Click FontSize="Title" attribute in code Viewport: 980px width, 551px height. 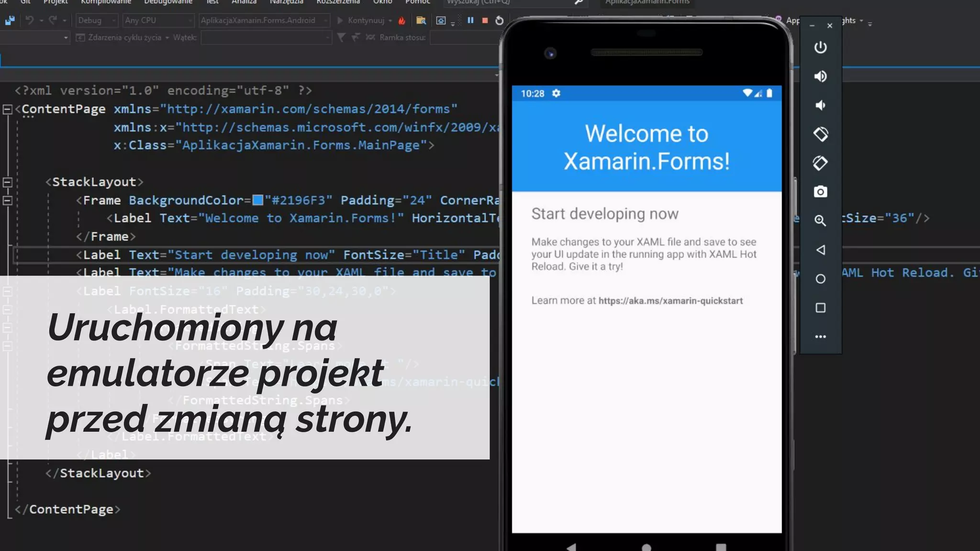click(x=404, y=255)
